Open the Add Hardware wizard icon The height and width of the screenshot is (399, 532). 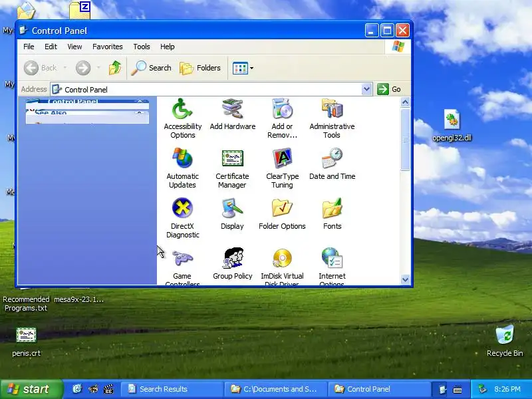tap(232, 114)
